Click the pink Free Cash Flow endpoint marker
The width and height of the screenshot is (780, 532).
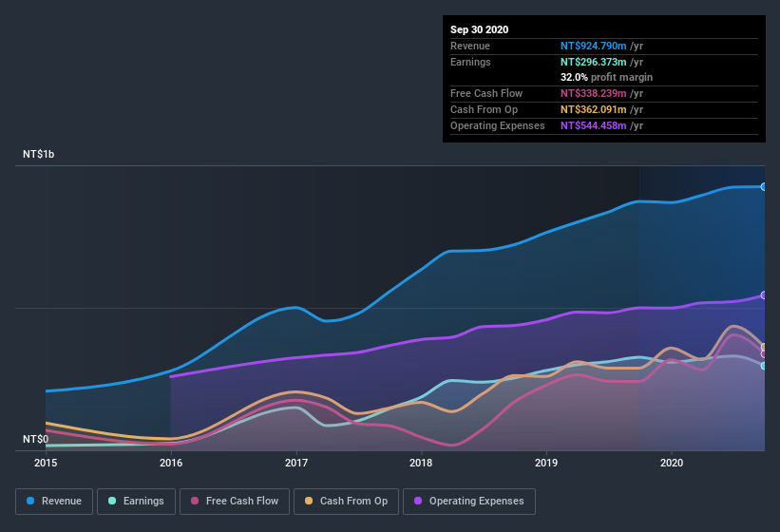763,354
